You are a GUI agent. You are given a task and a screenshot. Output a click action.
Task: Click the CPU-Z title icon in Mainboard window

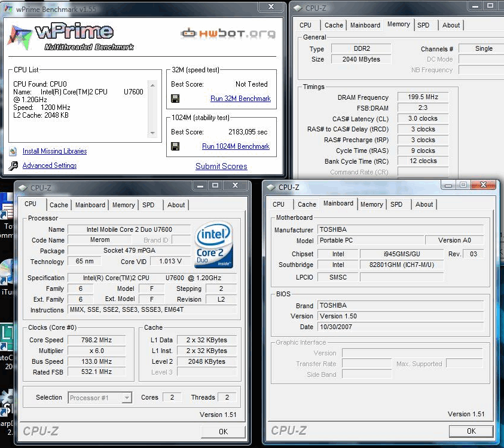pyautogui.click(x=271, y=187)
